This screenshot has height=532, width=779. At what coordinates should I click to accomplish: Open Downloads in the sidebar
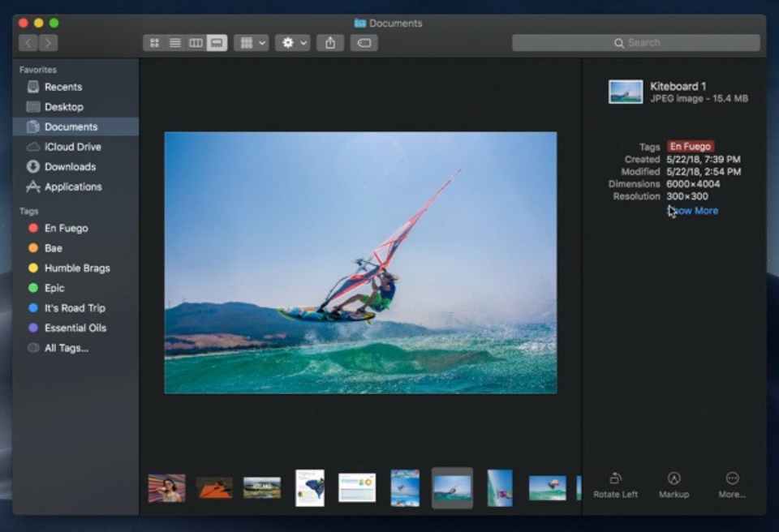(x=75, y=166)
